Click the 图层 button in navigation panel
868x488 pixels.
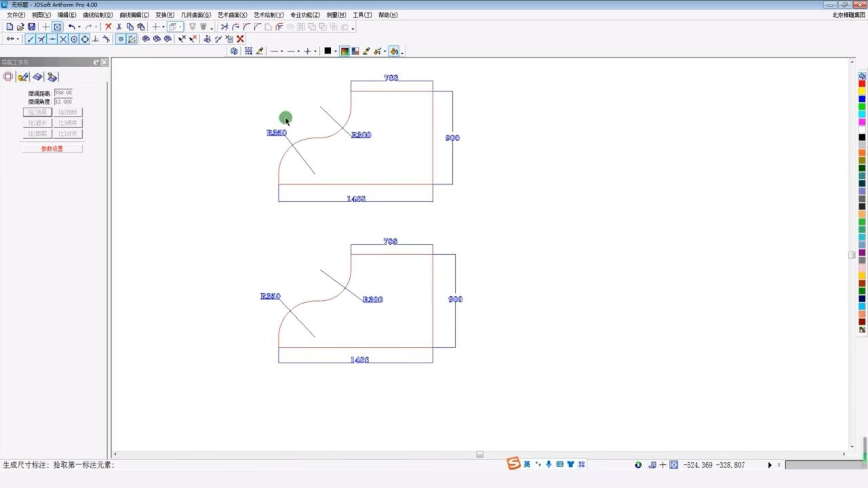coord(37,134)
